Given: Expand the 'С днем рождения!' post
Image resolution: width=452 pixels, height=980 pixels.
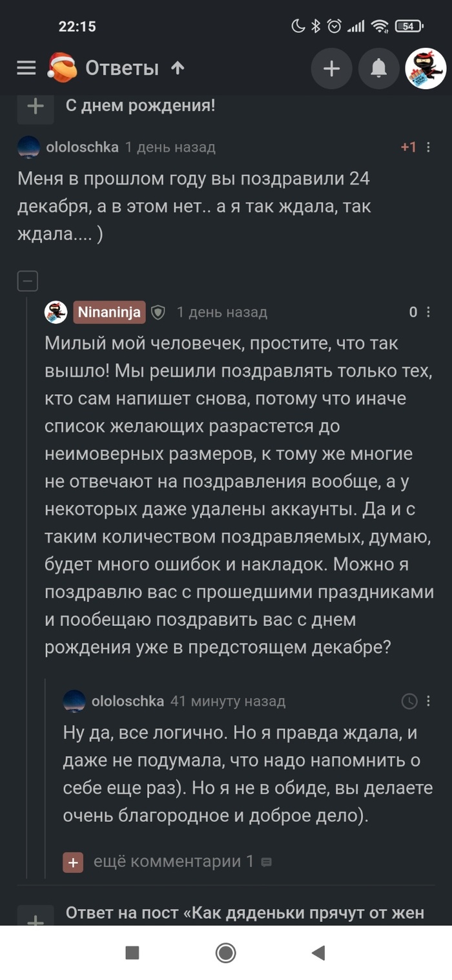Looking at the screenshot, I should [x=35, y=106].
